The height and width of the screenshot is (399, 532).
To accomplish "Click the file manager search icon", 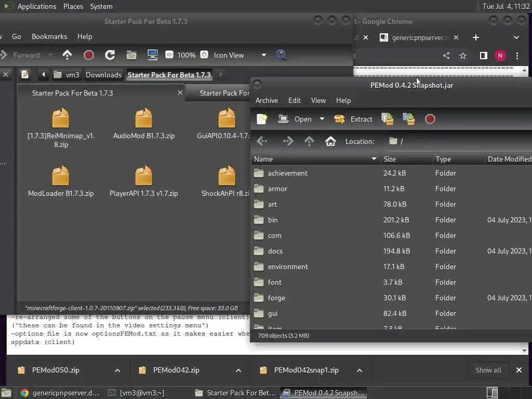I will pyautogui.click(x=281, y=55).
